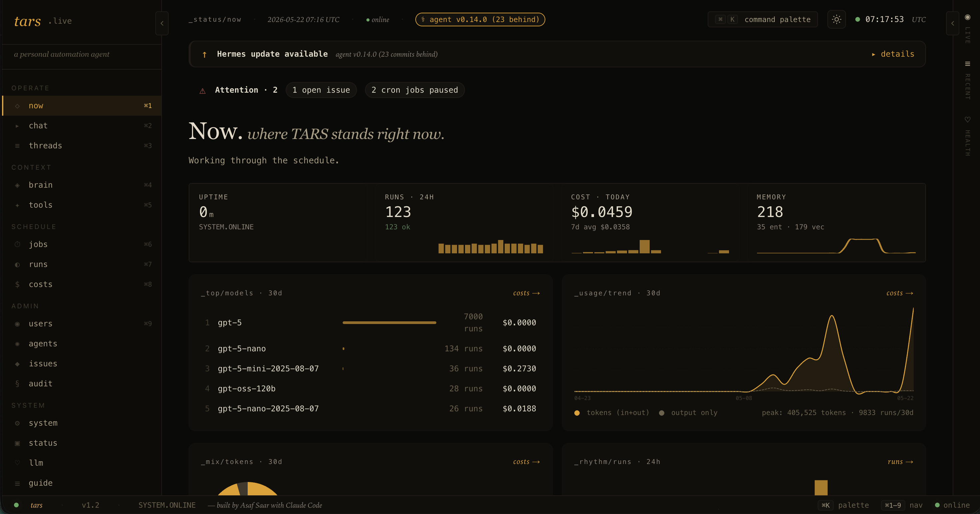Click the section-sign icon beside audit
Viewport: 980px width, 514px height.
click(17, 384)
